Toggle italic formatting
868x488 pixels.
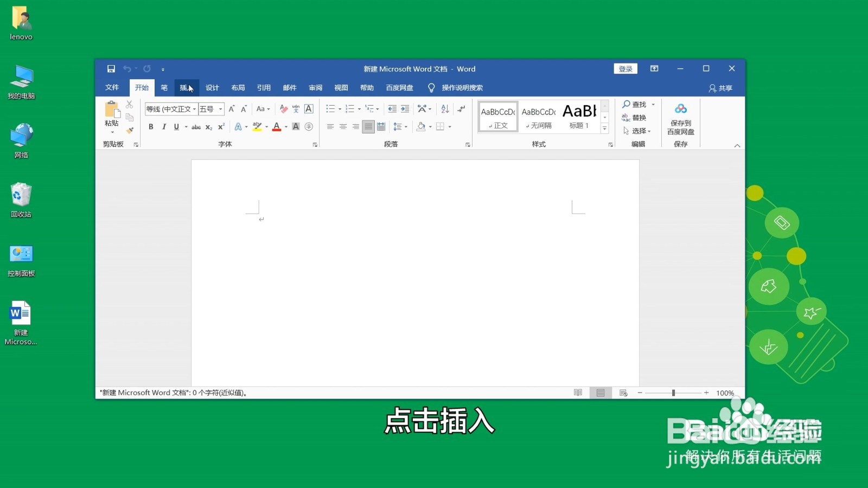[x=164, y=127]
